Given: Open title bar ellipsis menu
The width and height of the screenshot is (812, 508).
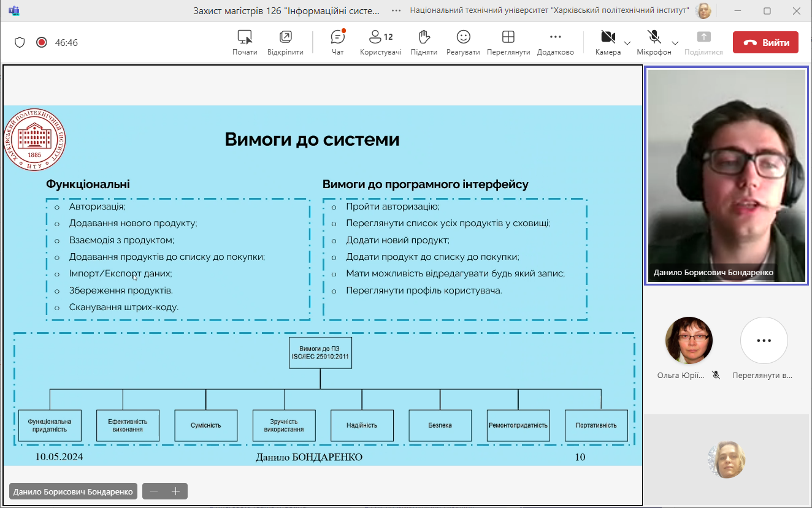Looking at the screenshot, I should click(396, 10).
